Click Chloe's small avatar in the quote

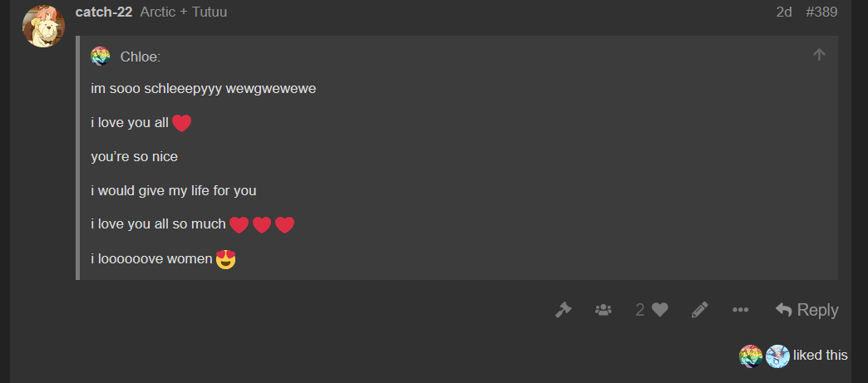point(101,56)
